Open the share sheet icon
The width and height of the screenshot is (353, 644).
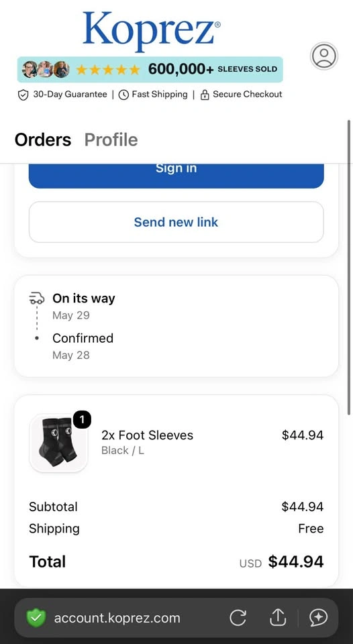[x=278, y=617]
